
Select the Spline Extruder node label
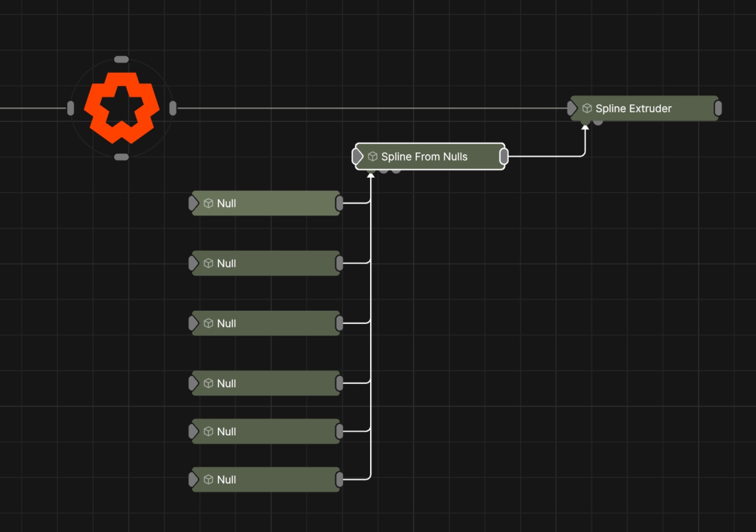[x=633, y=108]
